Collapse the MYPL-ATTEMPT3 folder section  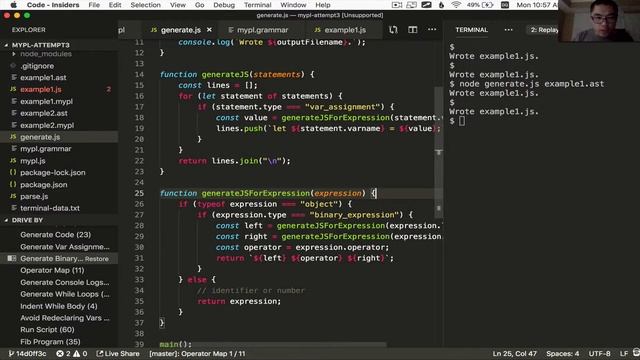(x=40, y=45)
